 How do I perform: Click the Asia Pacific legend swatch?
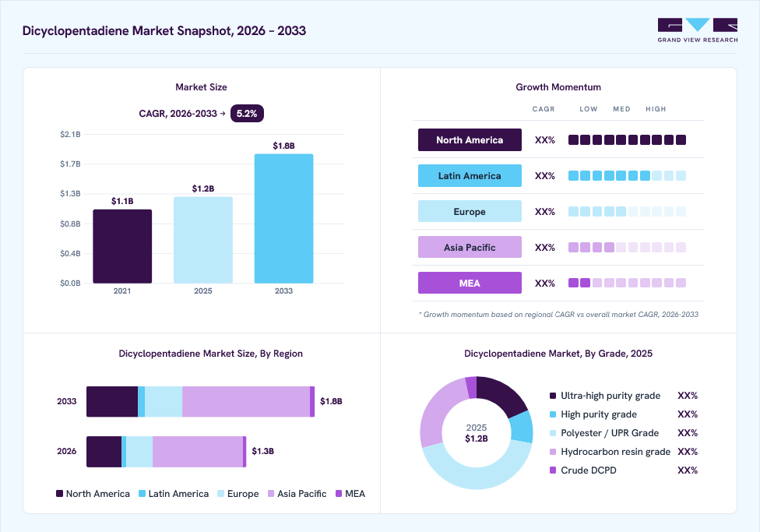point(271,494)
